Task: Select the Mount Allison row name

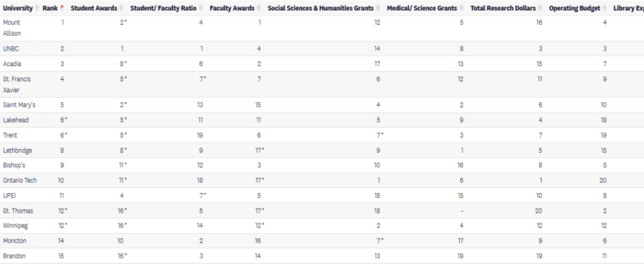Action: [13, 28]
